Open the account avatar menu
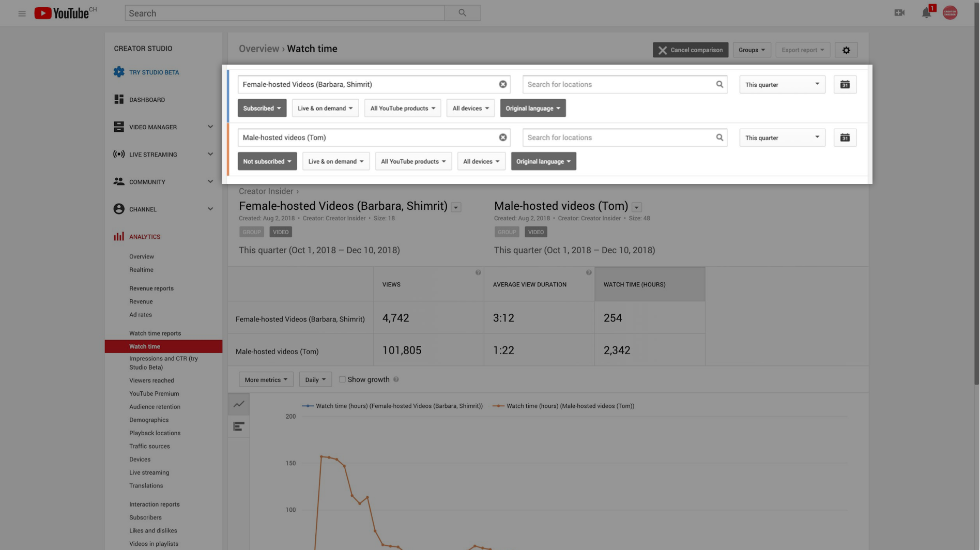The width and height of the screenshot is (980, 550). click(950, 12)
